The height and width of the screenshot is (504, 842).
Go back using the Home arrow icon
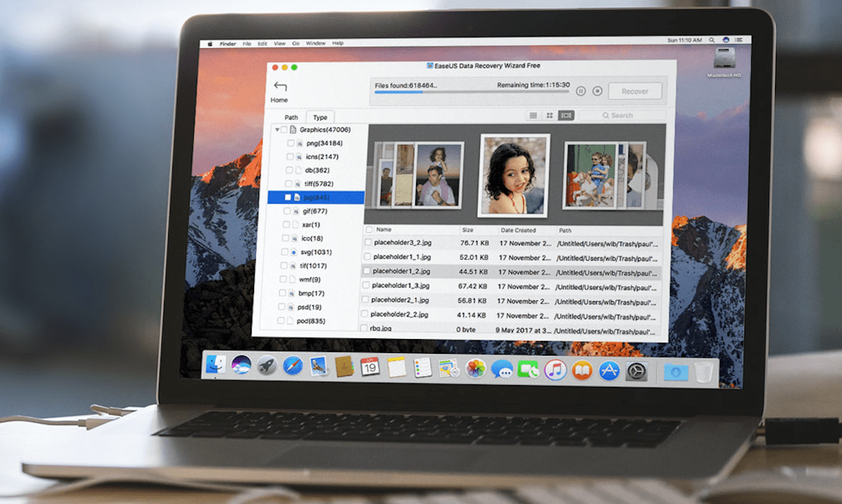(x=280, y=86)
